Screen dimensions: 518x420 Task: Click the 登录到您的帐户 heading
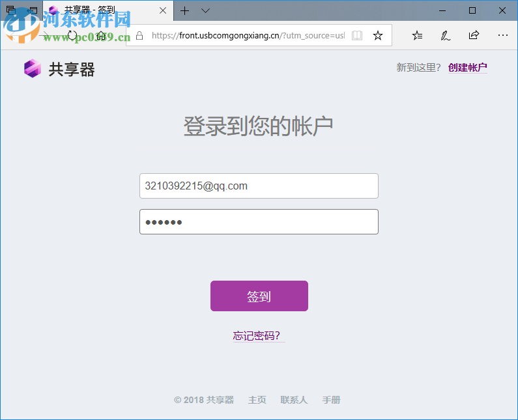258,126
